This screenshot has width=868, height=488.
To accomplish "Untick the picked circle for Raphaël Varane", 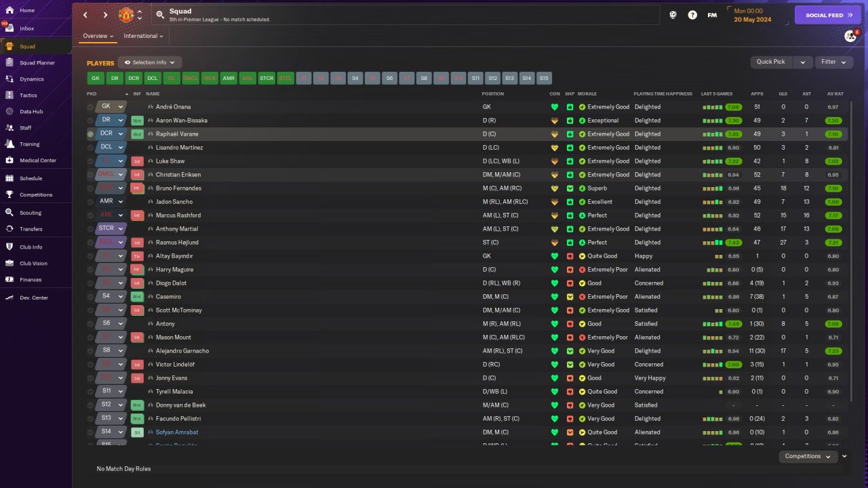I will [91, 134].
